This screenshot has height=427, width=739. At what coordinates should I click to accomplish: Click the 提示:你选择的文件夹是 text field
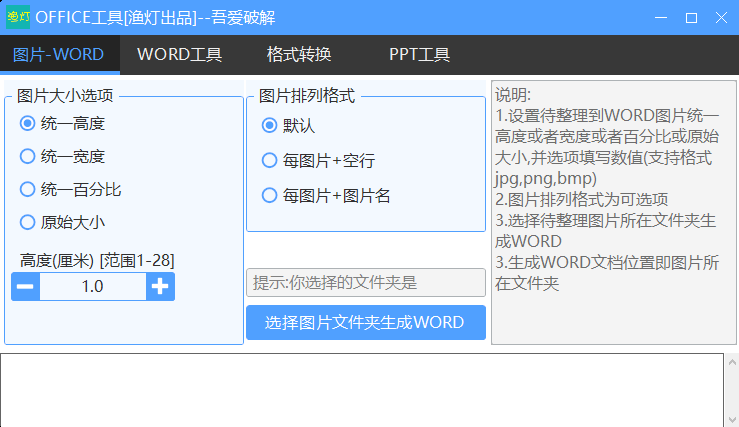coord(366,283)
